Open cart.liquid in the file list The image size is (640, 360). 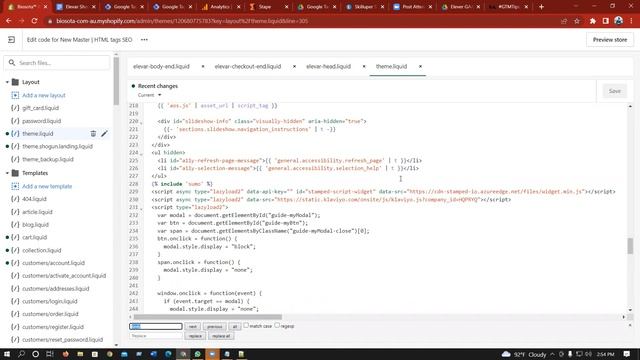[34, 237]
